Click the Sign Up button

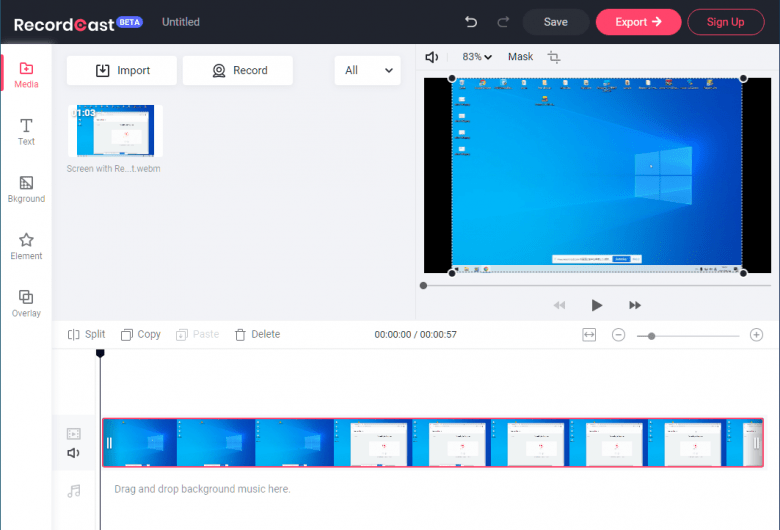726,22
